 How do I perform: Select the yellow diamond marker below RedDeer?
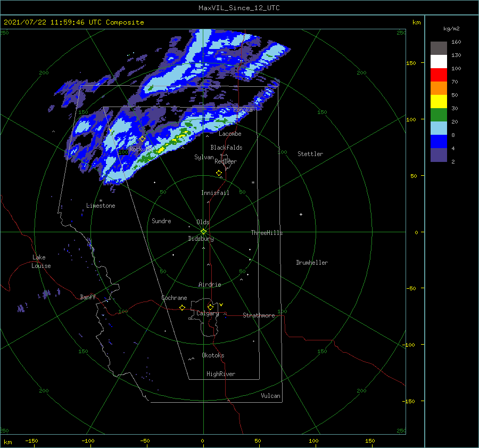pos(219,173)
